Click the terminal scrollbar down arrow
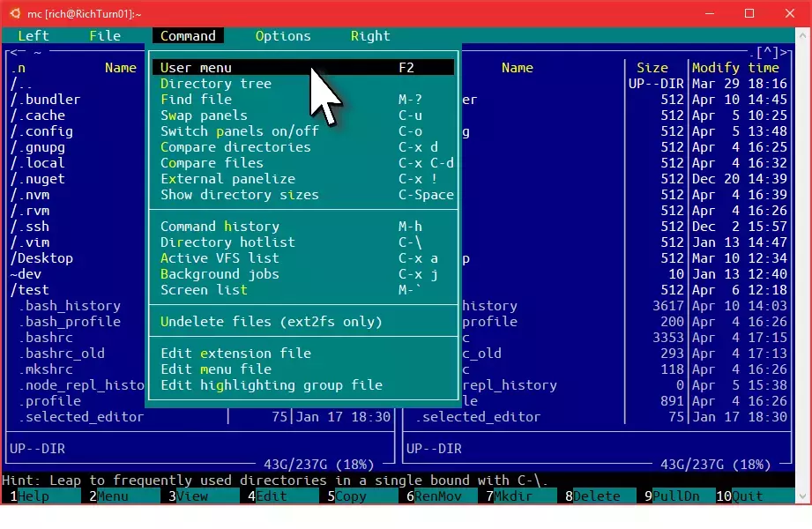The height and width of the screenshot is (529, 812). coord(802,496)
